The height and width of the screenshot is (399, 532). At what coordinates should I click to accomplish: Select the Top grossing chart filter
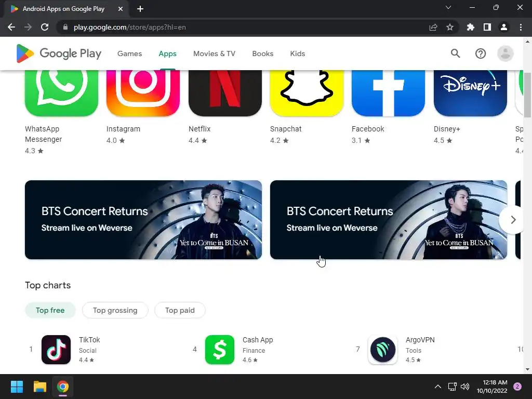(x=115, y=310)
